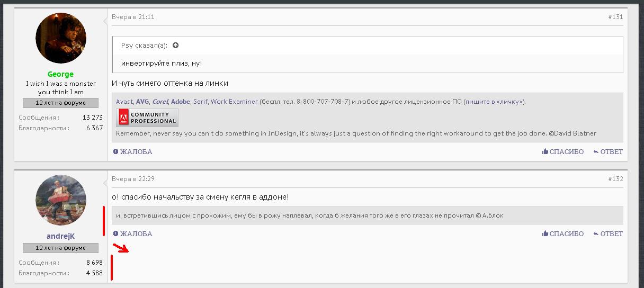This screenshot has width=644, height=288.
Task: Reply to post #131 with ОТВЕТ
Action: pyautogui.click(x=608, y=152)
